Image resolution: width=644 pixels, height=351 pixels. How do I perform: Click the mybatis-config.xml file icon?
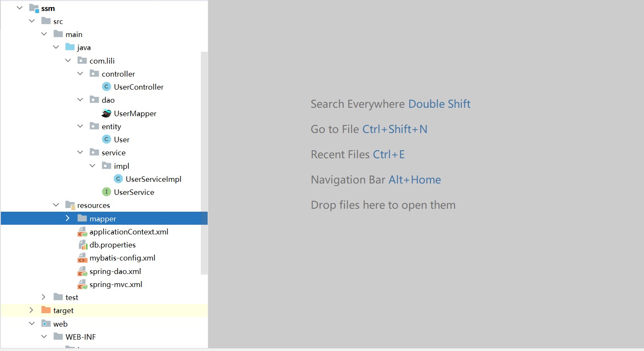click(x=82, y=258)
